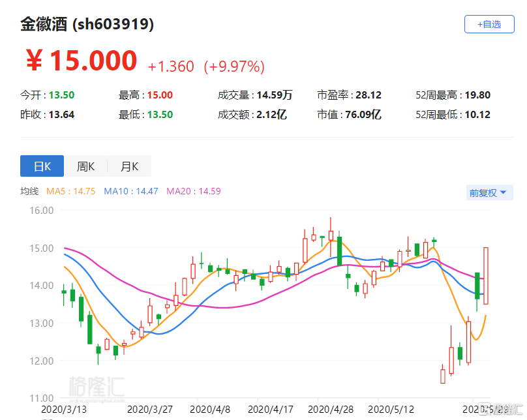Click the 市盈率 value 28.12
Viewport: 527px width, 420px height.
tap(369, 95)
